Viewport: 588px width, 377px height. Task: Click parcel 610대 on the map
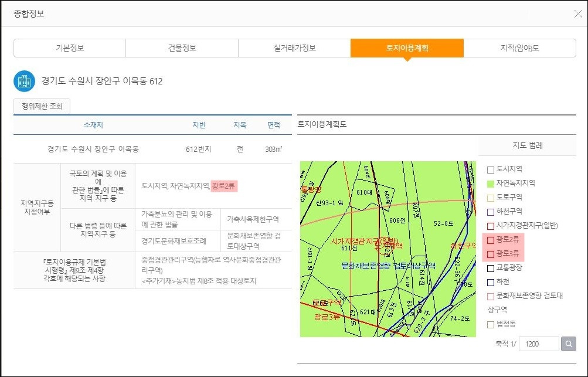click(364, 192)
